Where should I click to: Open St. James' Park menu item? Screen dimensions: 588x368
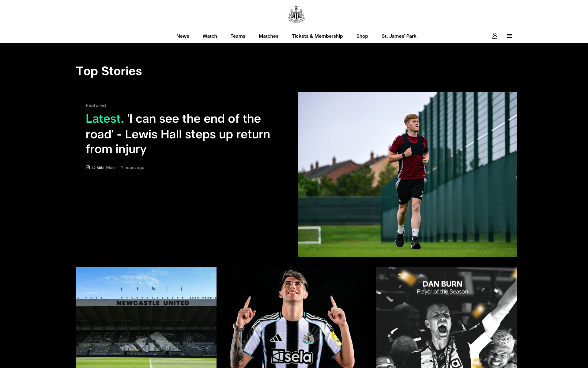point(399,36)
